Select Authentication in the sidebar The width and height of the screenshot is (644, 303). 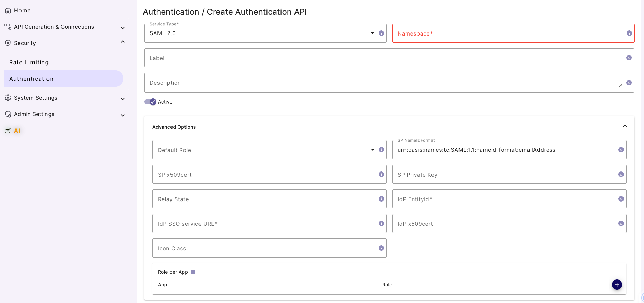(31, 79)
